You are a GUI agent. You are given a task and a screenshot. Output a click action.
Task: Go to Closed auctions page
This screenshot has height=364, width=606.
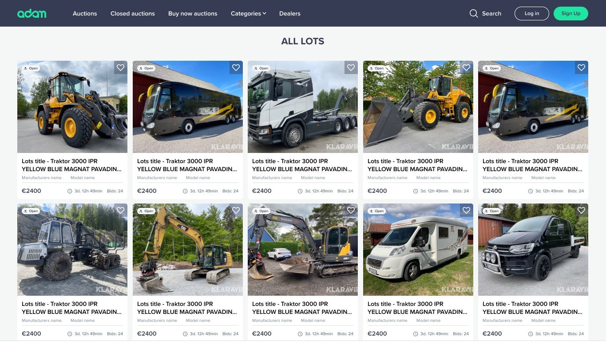click(x=133, y=13)
